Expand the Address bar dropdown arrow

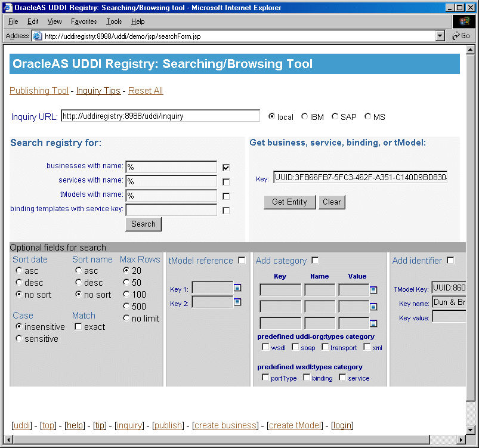click(440, 36)
